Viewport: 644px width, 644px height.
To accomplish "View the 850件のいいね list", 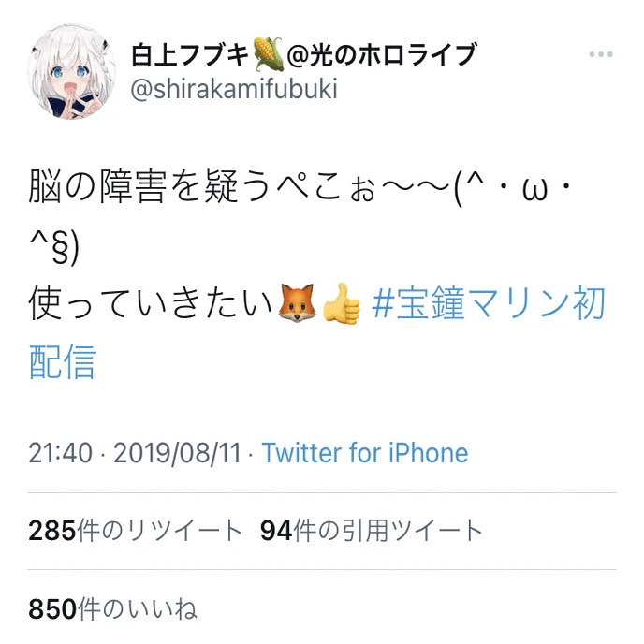I will pyautogui.click(x=112, y=608).
